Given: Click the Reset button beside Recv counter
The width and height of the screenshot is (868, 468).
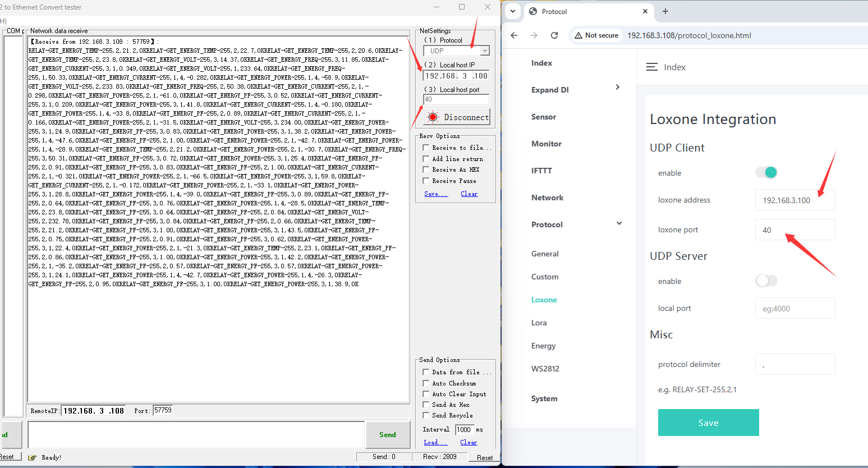Looking at the screenshot, I should [x=485, y=457].
